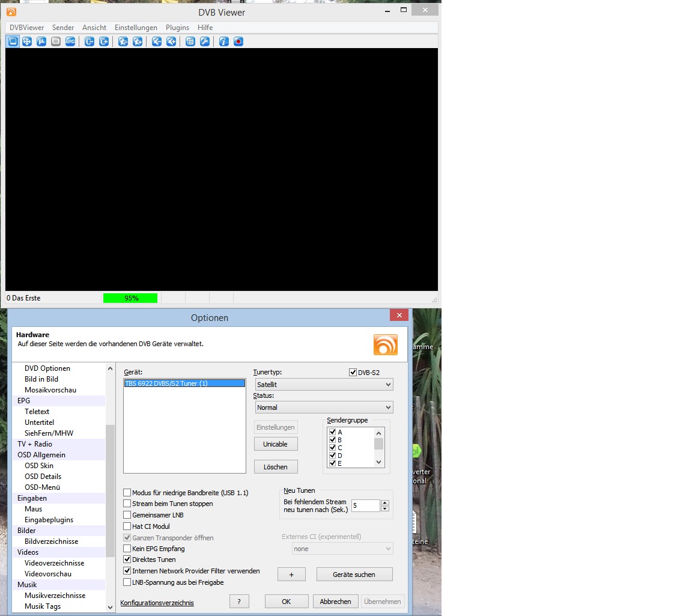Click the picture-in-picture toolbar icon
692x616 pixels.
[x=41, y=41]
